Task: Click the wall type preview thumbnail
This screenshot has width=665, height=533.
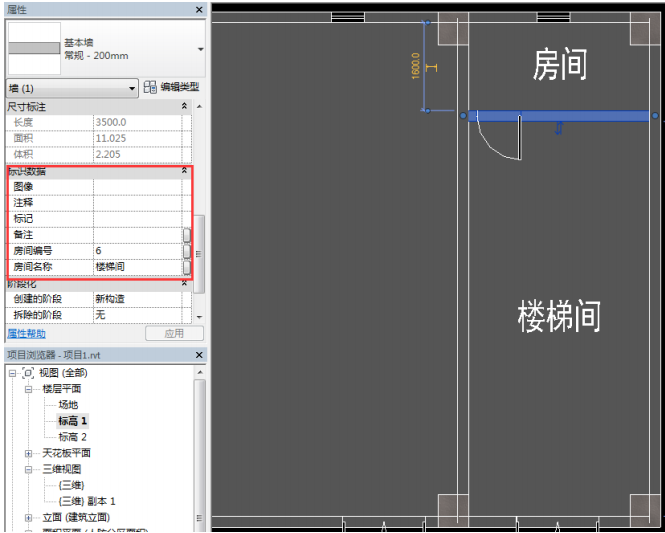Action: tap(34, 48)
